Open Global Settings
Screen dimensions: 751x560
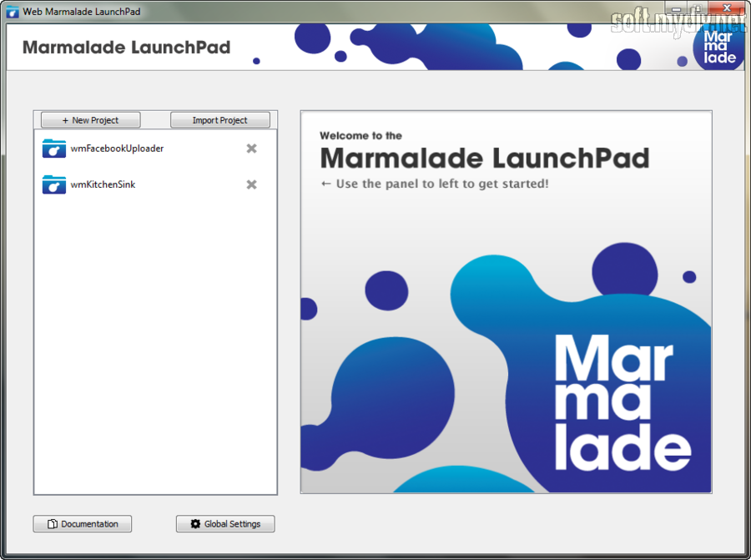(225, 523)
